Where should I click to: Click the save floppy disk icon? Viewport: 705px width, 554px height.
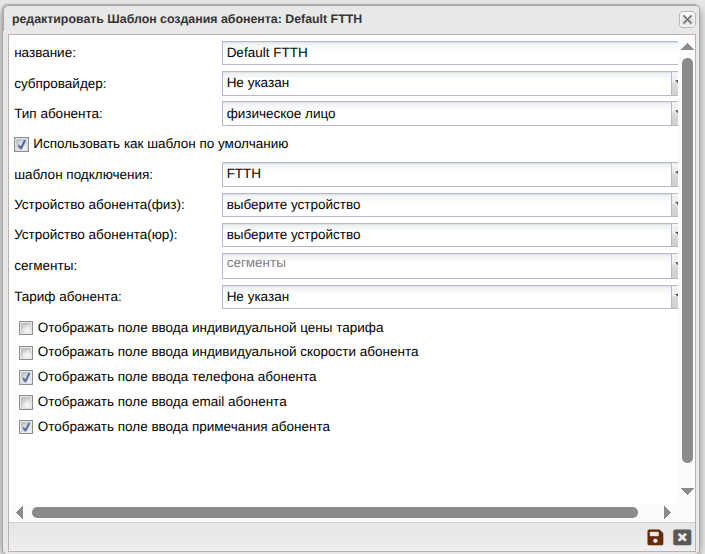(x=656, y=538)
